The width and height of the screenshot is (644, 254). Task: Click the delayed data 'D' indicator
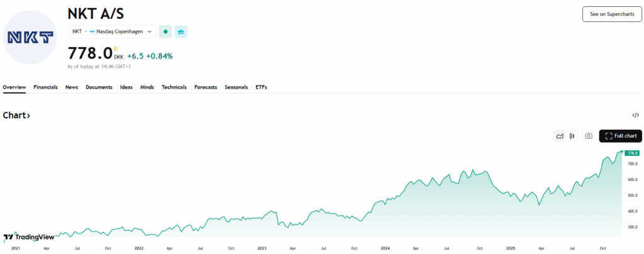pyautogui.click(x=115, y=48)
